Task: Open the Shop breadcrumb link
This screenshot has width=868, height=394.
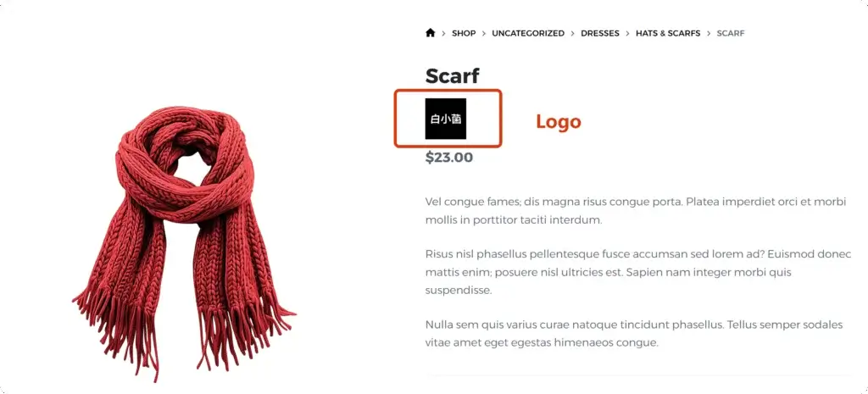Action: pos(464,33)
